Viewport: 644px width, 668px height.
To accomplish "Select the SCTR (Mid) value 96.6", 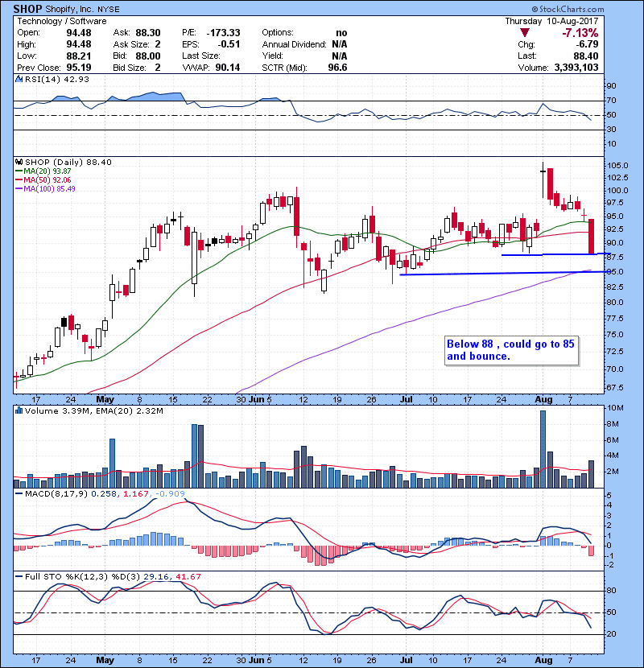I will click(x=337, y=68).
